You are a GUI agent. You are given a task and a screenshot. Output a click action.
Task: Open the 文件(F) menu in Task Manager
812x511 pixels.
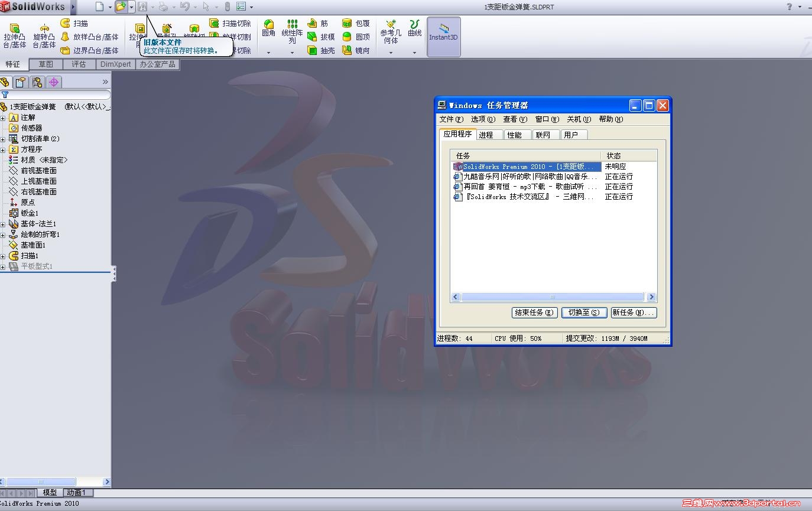451,119
